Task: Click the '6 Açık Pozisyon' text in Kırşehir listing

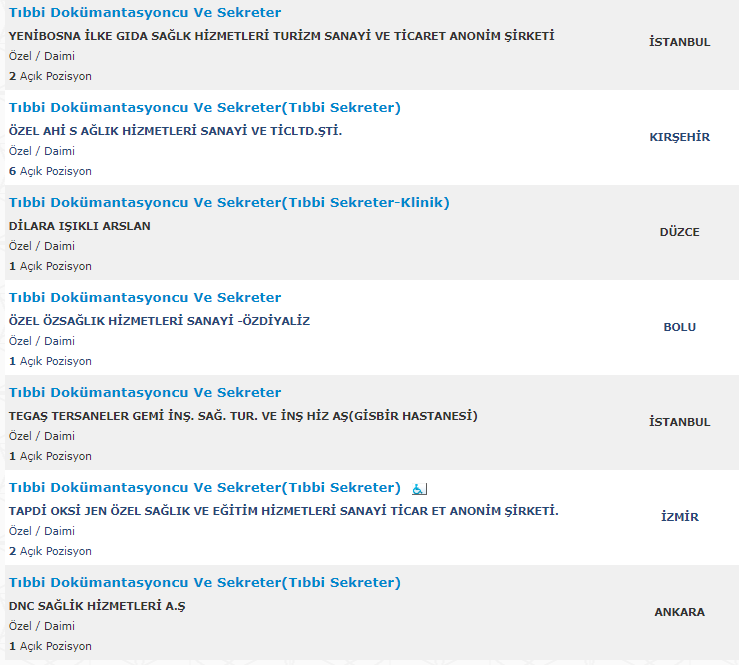Action: [50, 171]
